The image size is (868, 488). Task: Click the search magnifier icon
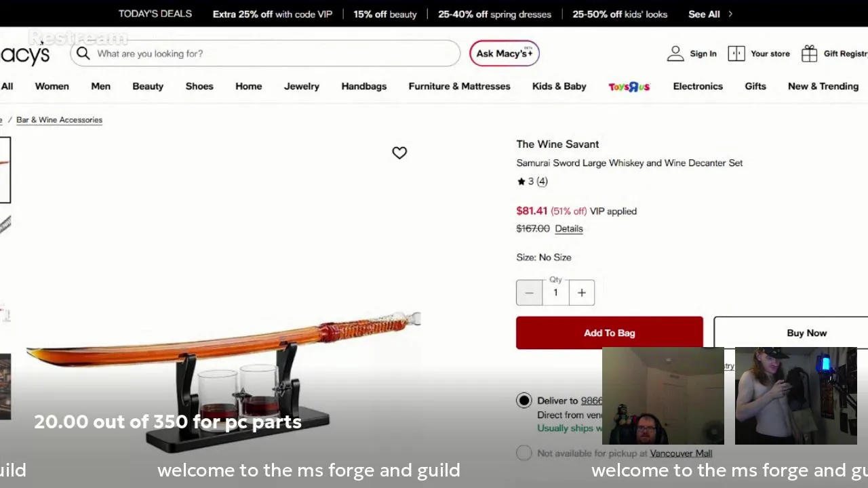[x=83, y=54]
